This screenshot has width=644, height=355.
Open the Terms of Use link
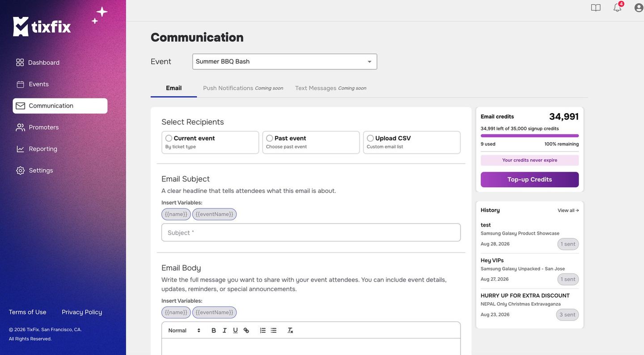click(x=28, y=312)
